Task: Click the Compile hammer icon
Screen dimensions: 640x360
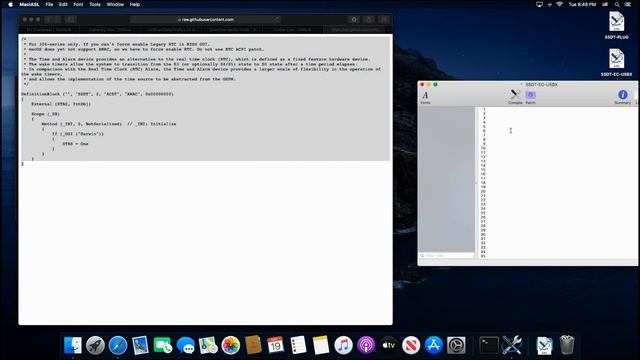Action: [515, 97]
